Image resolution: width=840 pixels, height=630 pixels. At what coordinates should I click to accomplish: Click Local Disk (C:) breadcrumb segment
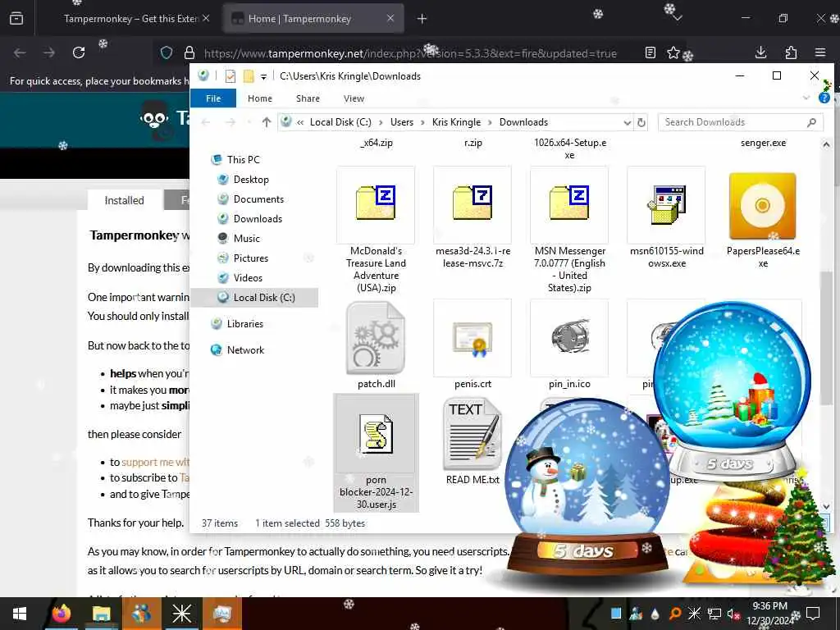point(340,122)
